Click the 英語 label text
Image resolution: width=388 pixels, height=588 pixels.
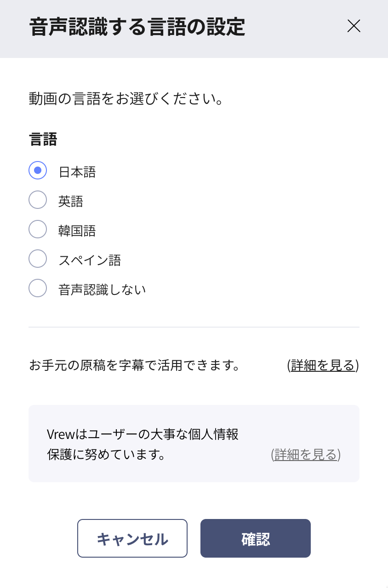[x=71, y=202]
